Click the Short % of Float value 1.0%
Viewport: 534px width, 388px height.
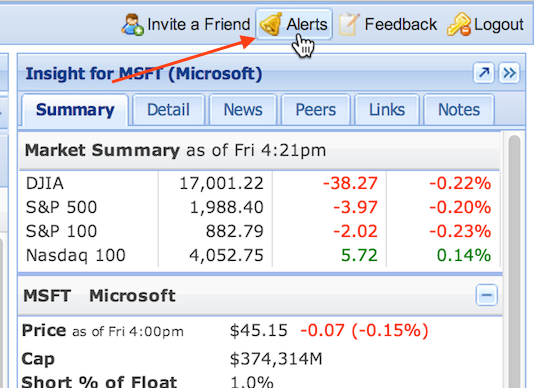tap(252, 382)
